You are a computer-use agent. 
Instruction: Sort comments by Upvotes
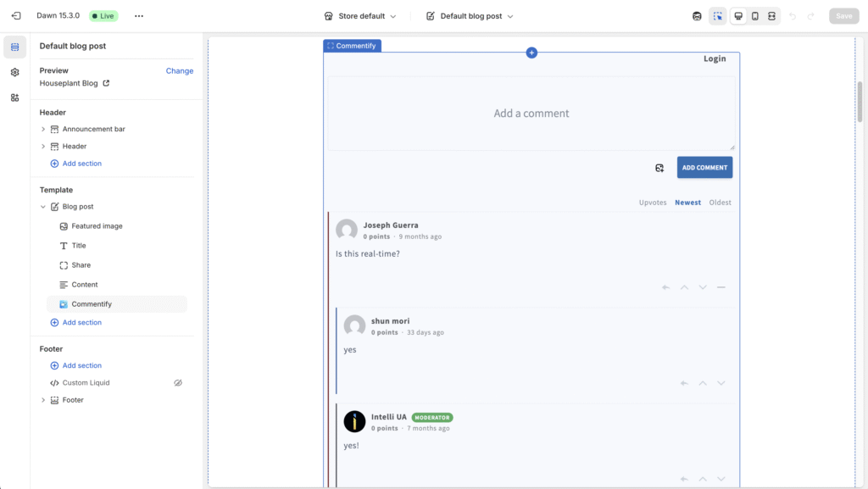click(x=653, y=203)
